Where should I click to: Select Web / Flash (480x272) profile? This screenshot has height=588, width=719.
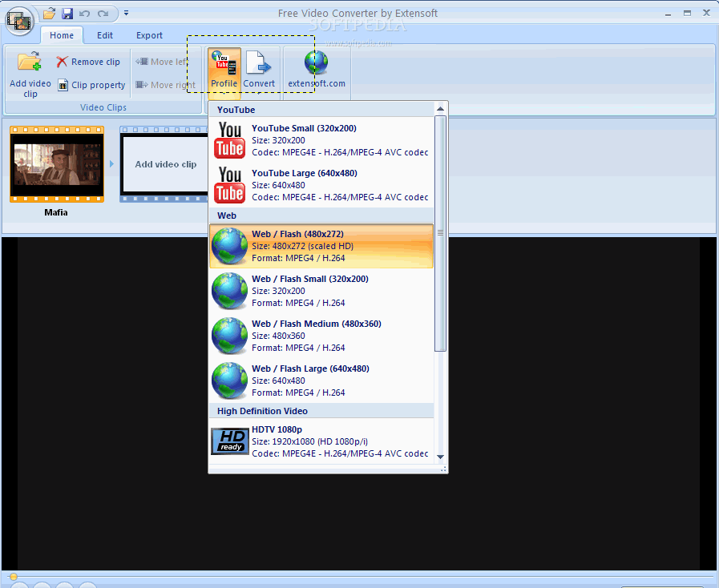pyautogui.click(x=321, y=246)
